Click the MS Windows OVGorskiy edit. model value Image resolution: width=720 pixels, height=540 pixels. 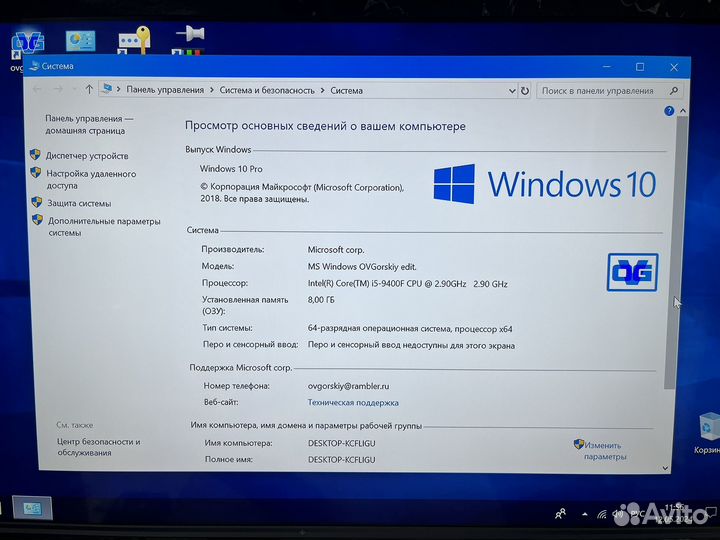[362, 267]
